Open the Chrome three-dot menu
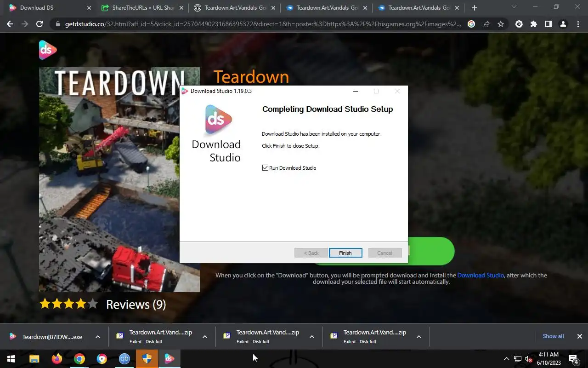This screenshot has width=588, height=368. click(577, 24)
